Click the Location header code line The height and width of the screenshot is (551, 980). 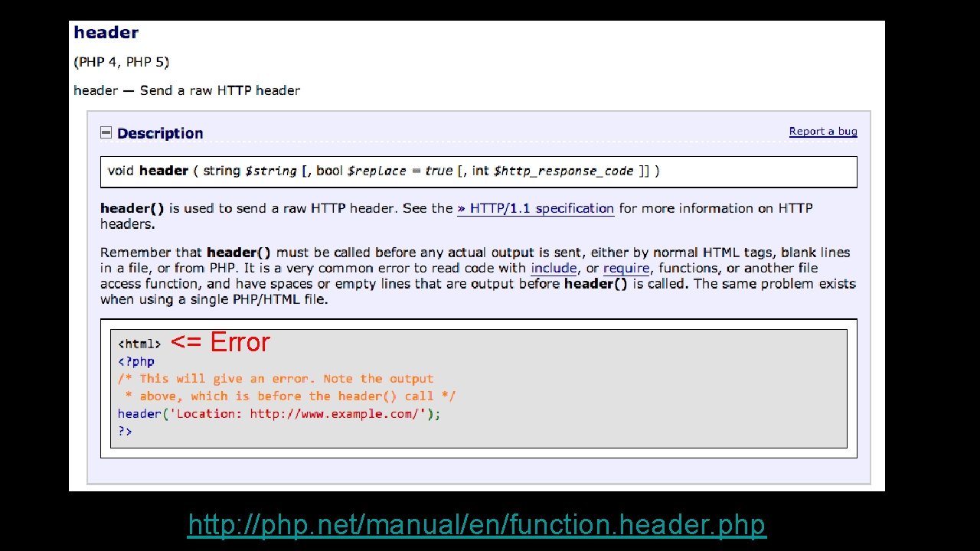click(279, 414)
